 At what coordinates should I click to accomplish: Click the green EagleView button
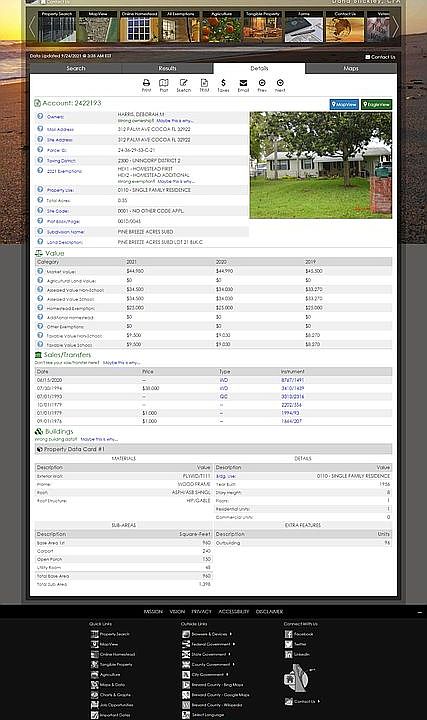376,104
